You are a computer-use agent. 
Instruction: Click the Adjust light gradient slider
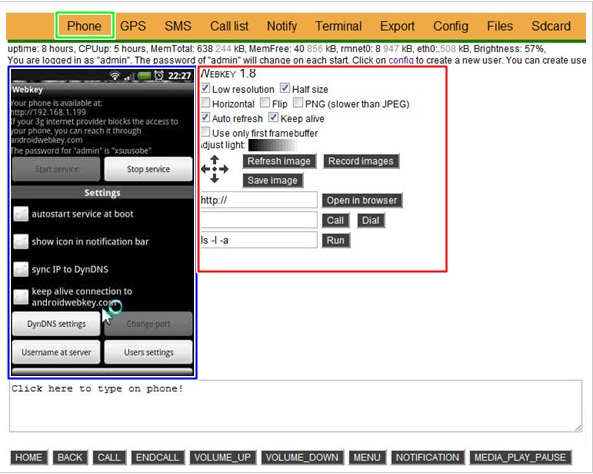(273, 145)
